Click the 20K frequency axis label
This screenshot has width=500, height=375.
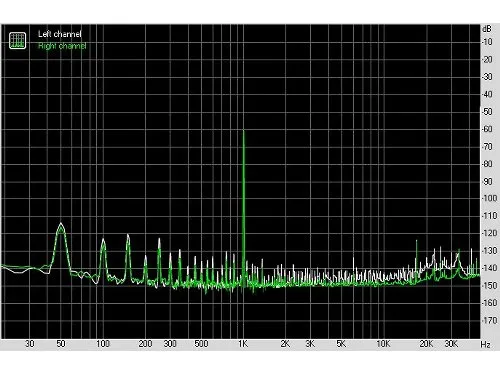tap(426, 344)
